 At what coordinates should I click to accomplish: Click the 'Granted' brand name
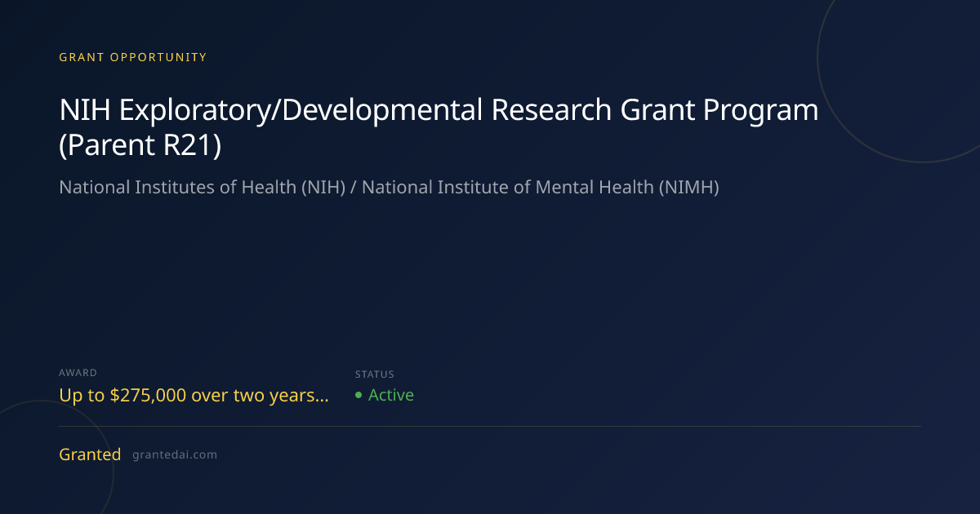coord(90,454)
